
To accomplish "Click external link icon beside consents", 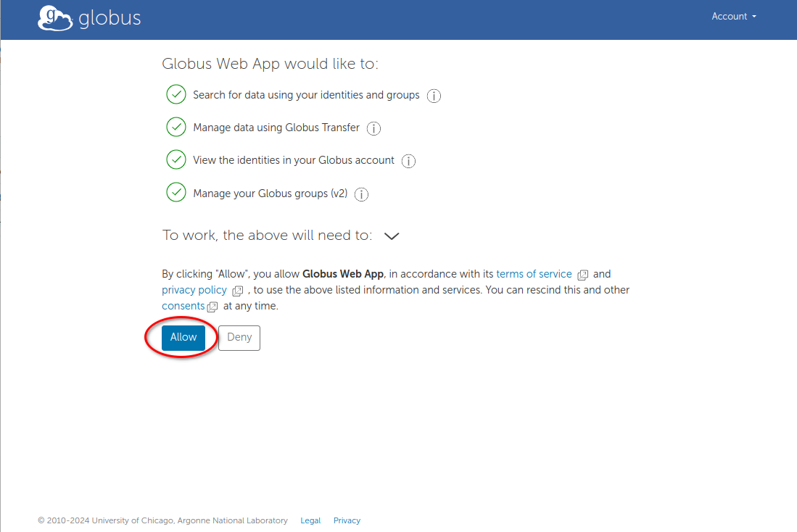I will point(212,307).
